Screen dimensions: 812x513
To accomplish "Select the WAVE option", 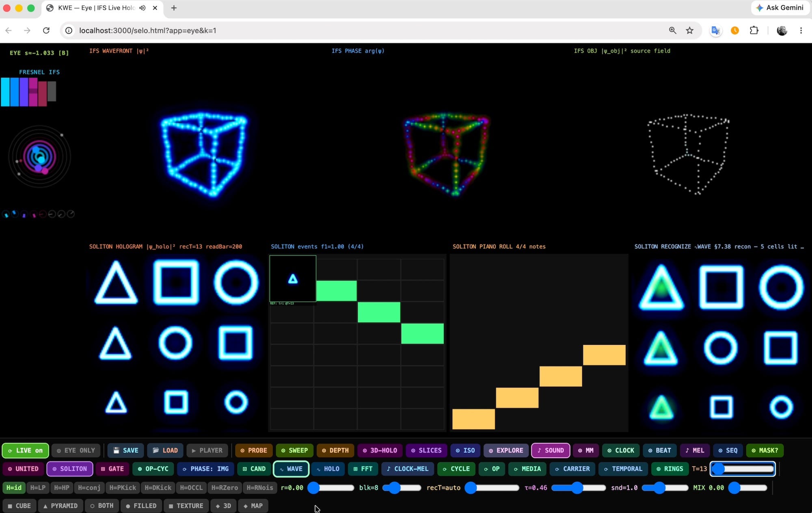I will coord(291,469).
